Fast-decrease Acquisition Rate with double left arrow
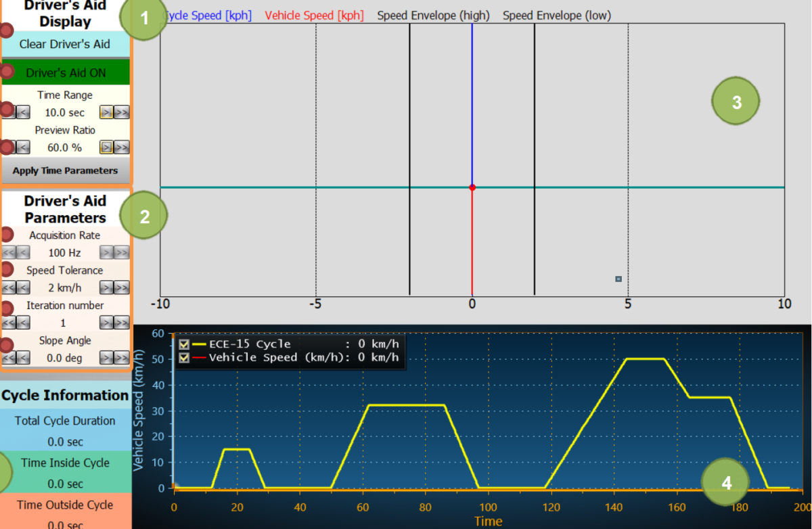812x529 pixels. [x=8, y=253]
